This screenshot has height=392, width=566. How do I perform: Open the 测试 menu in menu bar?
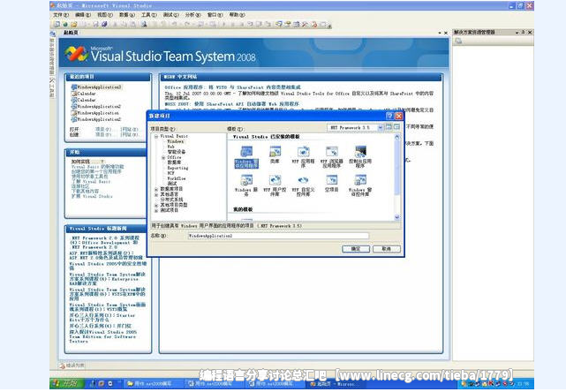point(170,15)
